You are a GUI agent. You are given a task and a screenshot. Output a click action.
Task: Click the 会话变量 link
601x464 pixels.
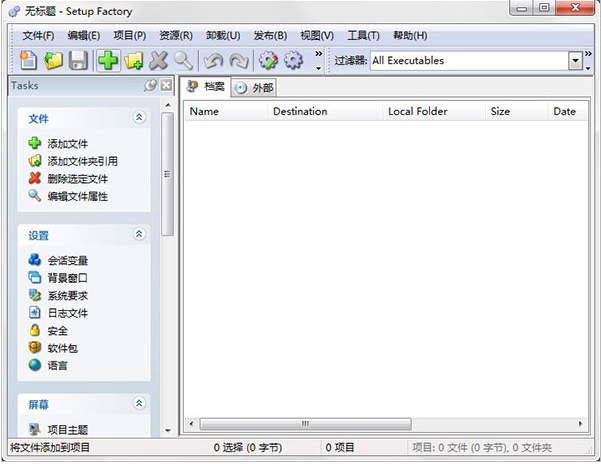(x=67, y=261)
